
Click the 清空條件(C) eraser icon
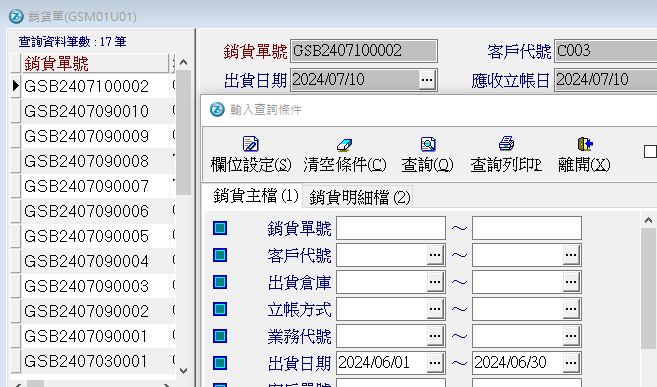(344, 144)
